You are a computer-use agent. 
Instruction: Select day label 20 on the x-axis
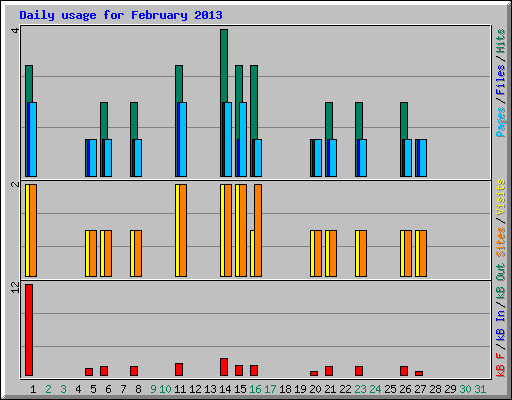(315, 389)
